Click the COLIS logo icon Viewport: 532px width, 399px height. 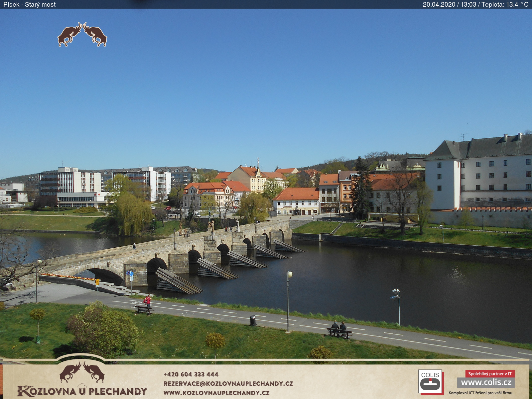[x=431, y=382]
